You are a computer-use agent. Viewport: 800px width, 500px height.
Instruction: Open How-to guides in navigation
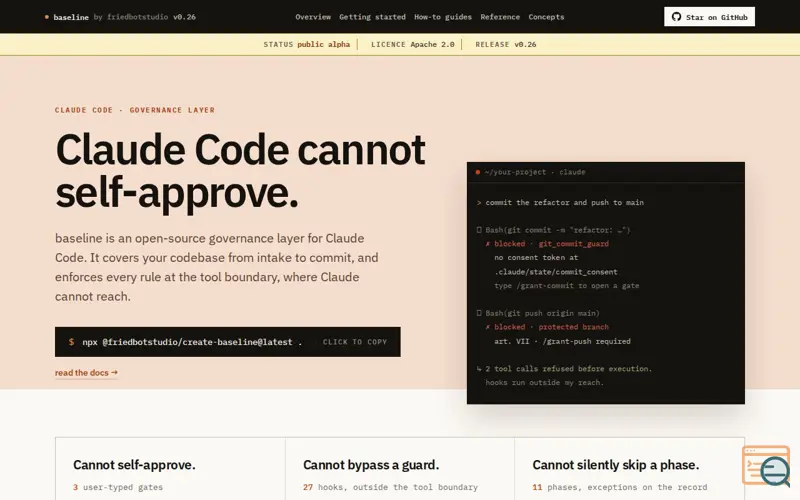click(443, 17)
